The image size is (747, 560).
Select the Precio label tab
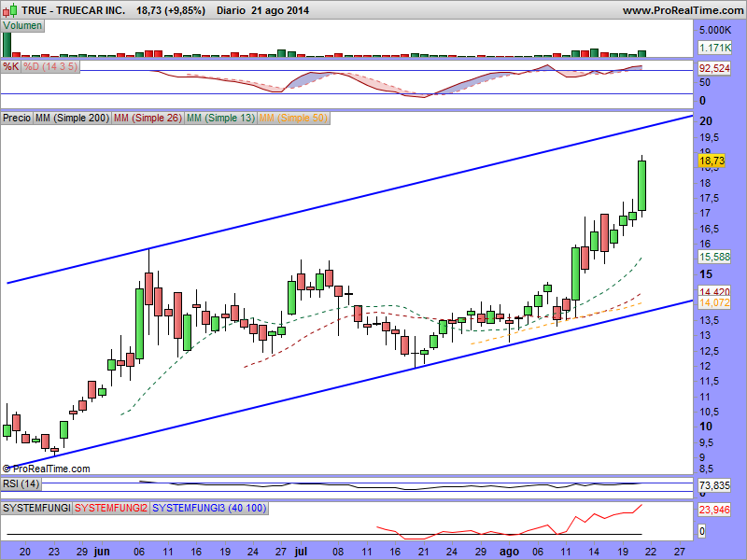click(17, 118)
